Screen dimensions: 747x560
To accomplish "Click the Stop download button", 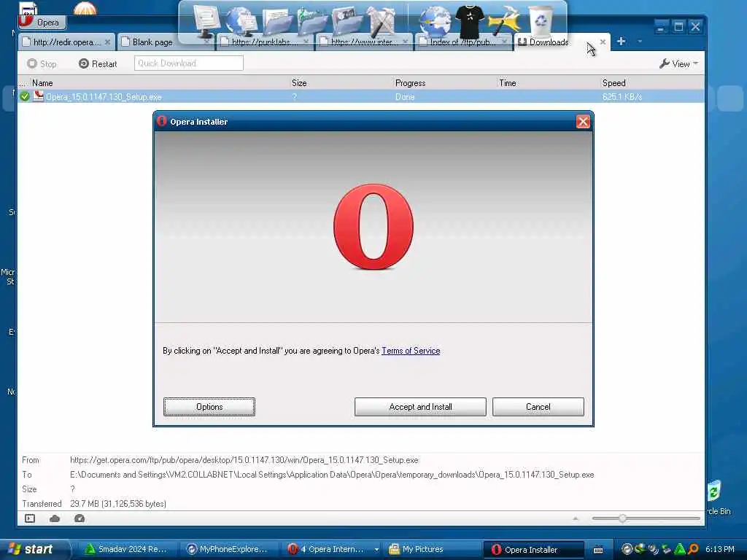I will point(42,63).
